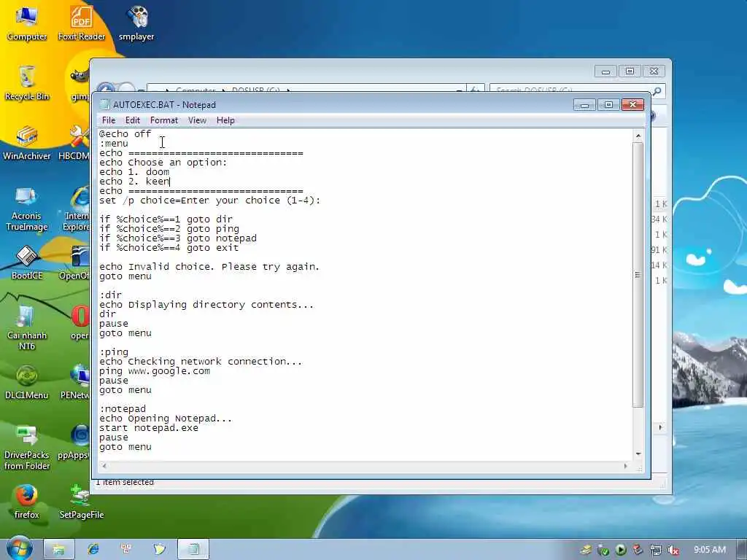Open the View menu in Notepad

tap(197, 120)
